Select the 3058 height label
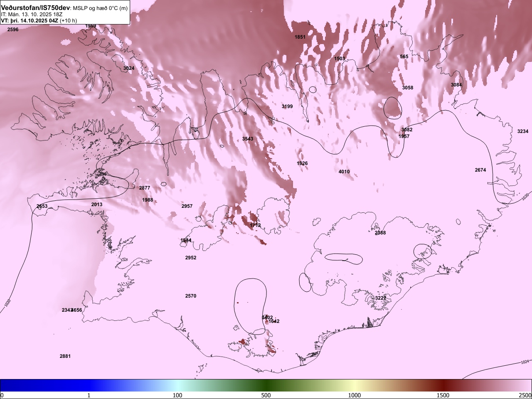 coord(408,88)
